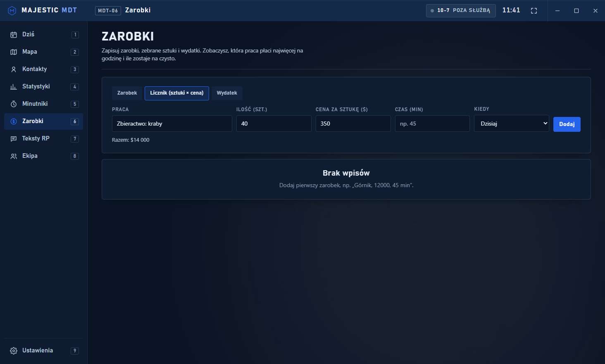Open the Mapa sidebar item
The width and height of the screenshot is (605, 364).
click(44, 52)
